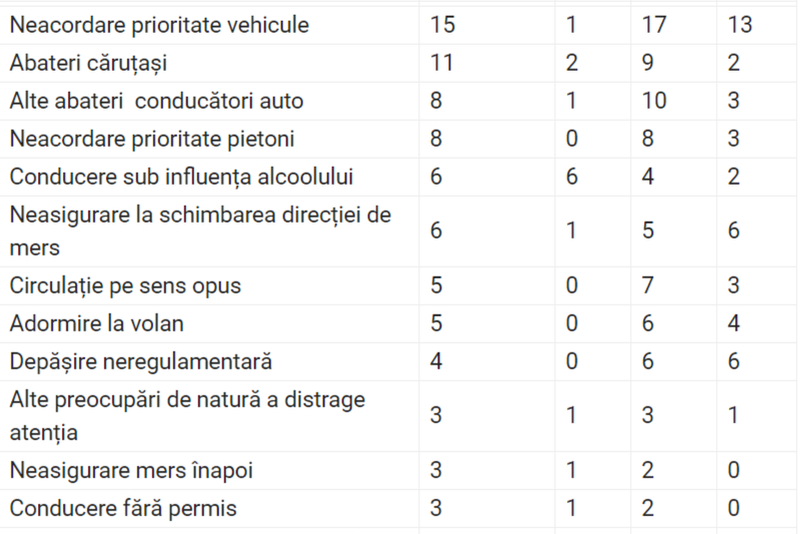Click the "Conducere sub influența alcoolului" cell
This screenshot has width=800, height=534.
[181, 177]
